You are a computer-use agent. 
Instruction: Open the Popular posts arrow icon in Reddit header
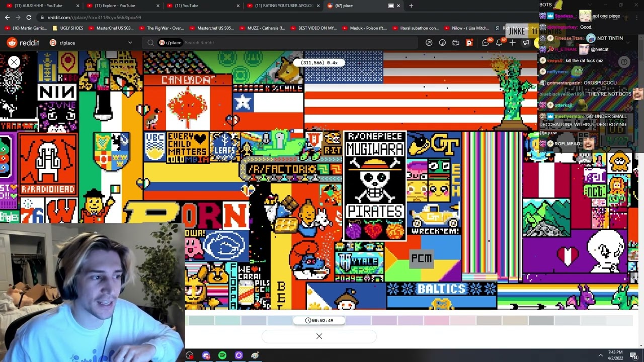429,43
